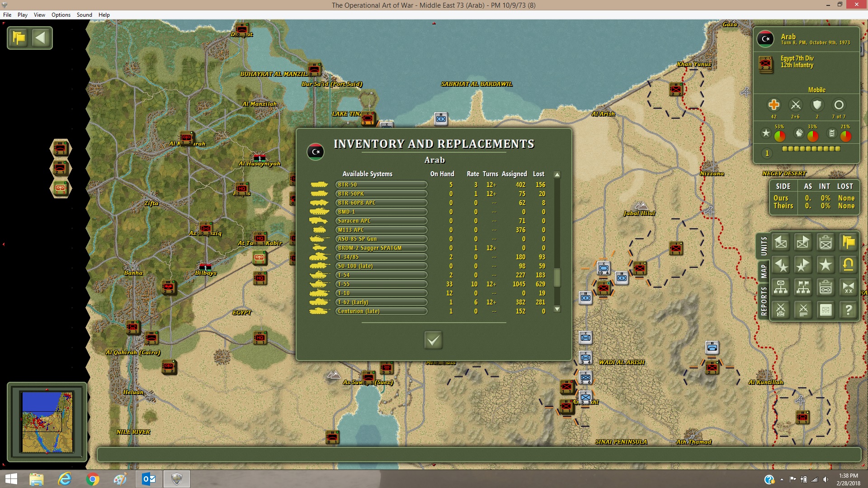Open the Help menu
Viewport: 868px width, 488px height.
tap(104, 15)
